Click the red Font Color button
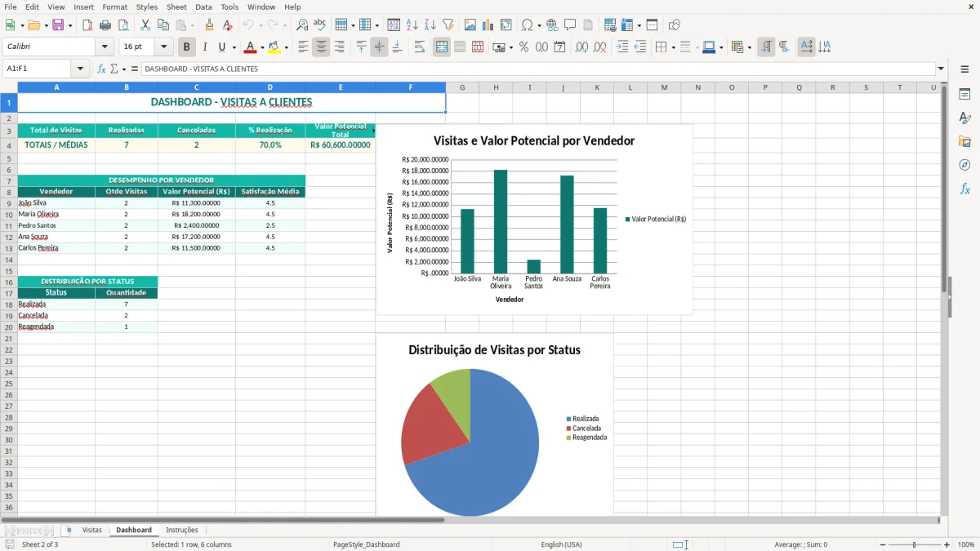 pos(251,47)
